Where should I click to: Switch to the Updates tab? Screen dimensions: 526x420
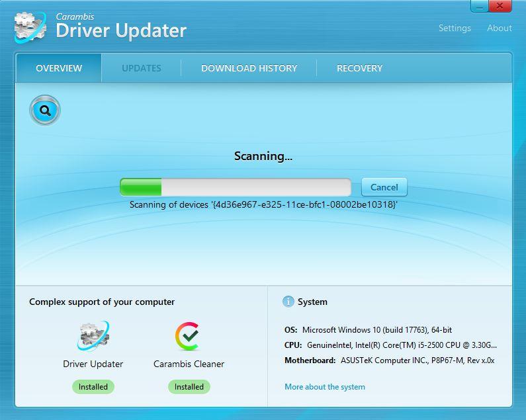click(x=141, y=68)
